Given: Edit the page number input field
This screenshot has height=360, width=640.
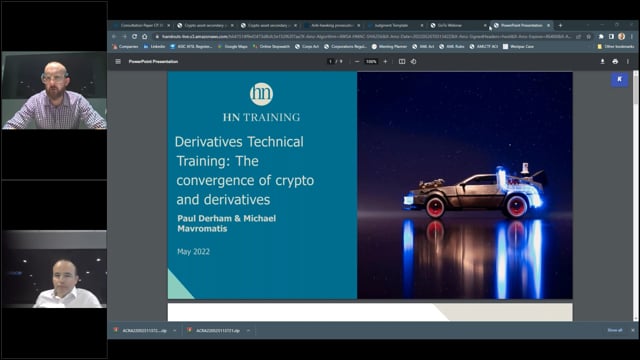Looking at the screenshot, I should (330, 62).
